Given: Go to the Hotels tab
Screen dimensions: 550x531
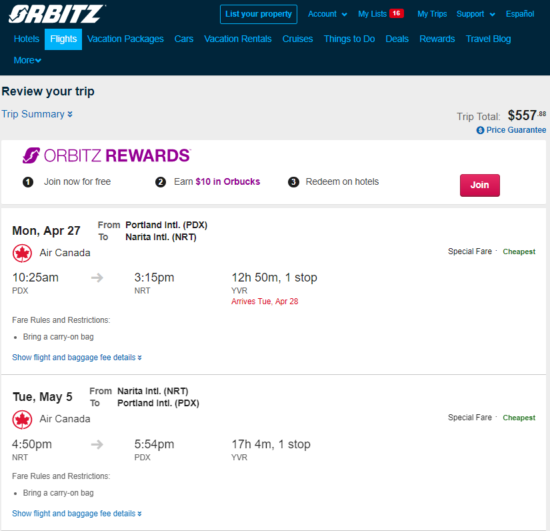Looking at the screenshot, I should pos(27,39).
